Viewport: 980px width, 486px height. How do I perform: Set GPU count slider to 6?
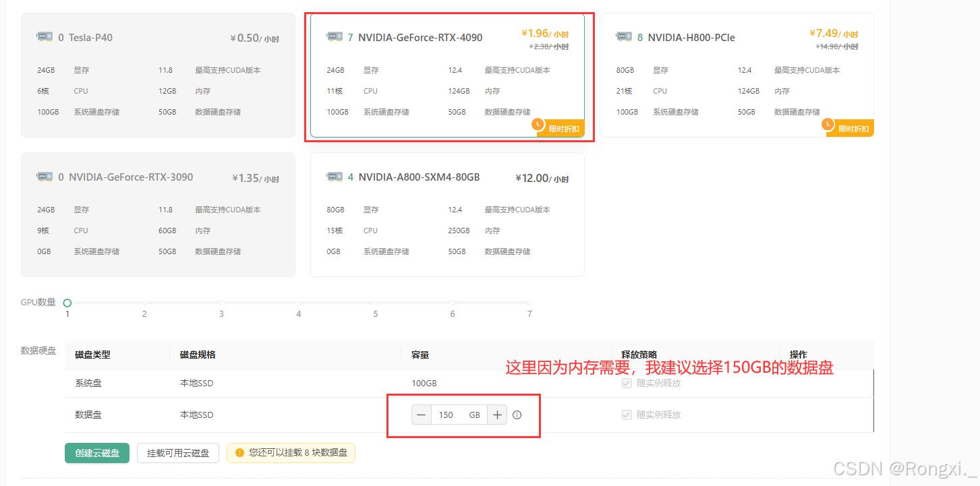(453, 303)
